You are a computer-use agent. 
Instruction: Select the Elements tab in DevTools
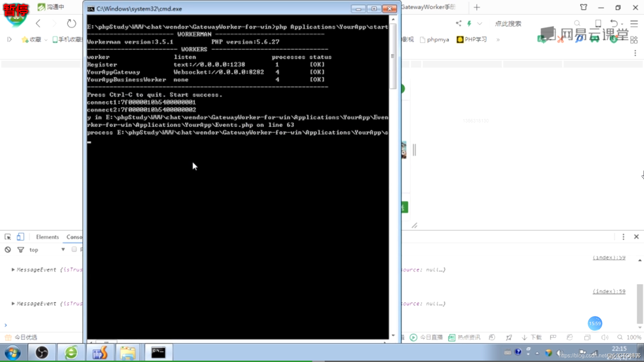click(47, 236)
